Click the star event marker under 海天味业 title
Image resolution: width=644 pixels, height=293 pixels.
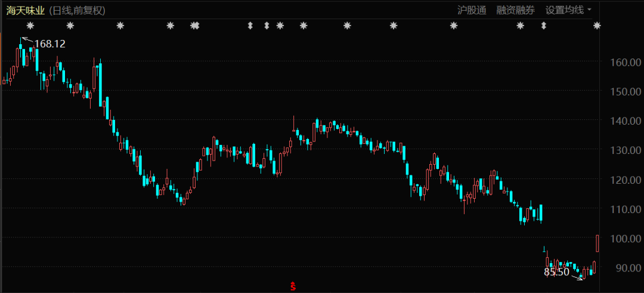coord(30,26)
